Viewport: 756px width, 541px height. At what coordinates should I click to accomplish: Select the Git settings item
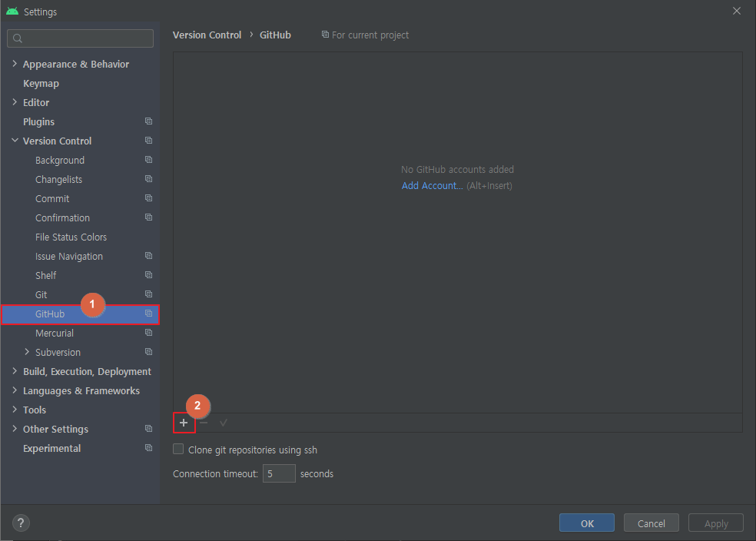click(41, 294)
